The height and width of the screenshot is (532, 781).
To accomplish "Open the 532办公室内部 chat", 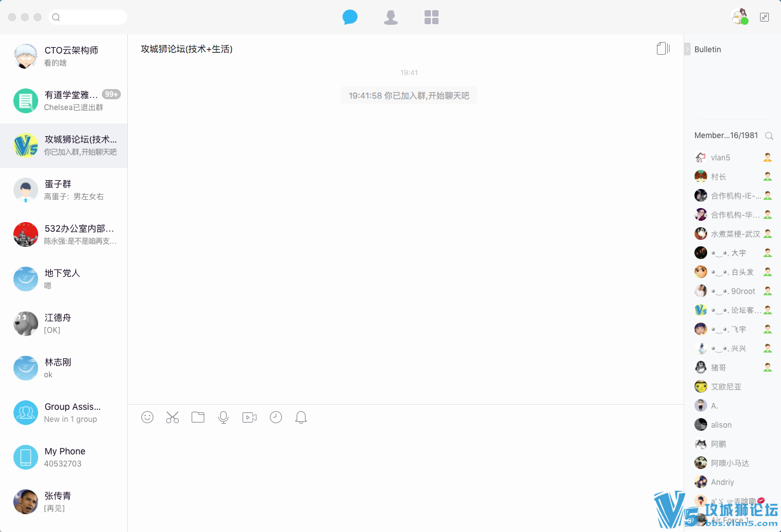I will (x=64, y=235).
